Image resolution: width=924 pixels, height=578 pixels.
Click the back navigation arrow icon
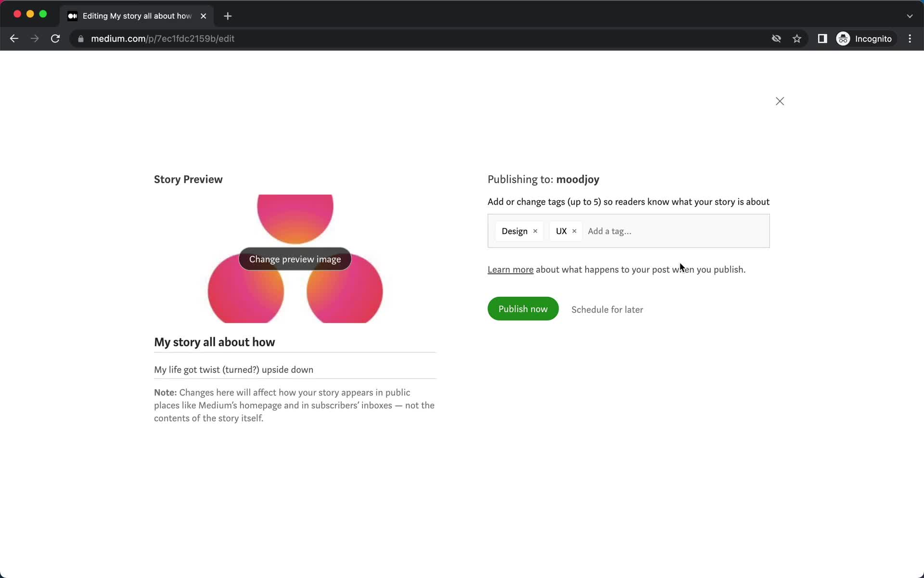[x=14, y=39]
